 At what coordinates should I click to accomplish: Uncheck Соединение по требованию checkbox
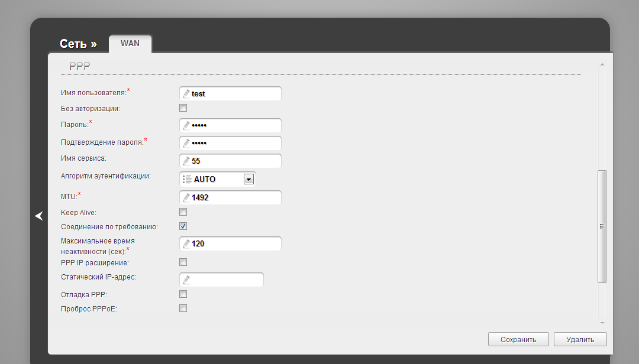click(183, 226)
